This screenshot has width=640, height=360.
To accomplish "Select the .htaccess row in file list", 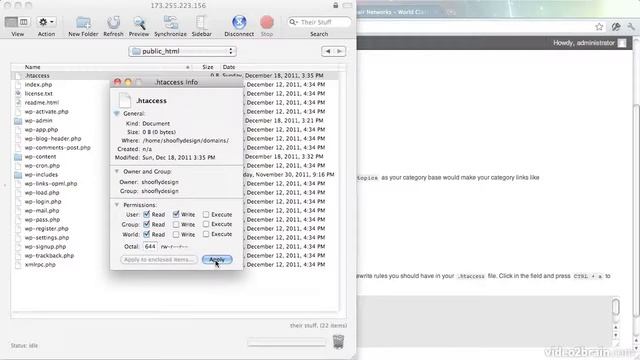I will pyautogui.click(x=175, y=76).
